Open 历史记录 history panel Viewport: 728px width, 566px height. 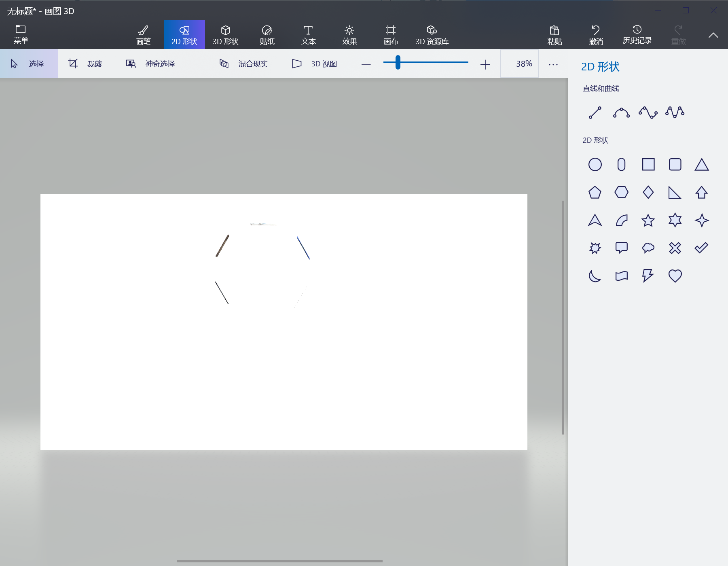[x=637, y=35]
